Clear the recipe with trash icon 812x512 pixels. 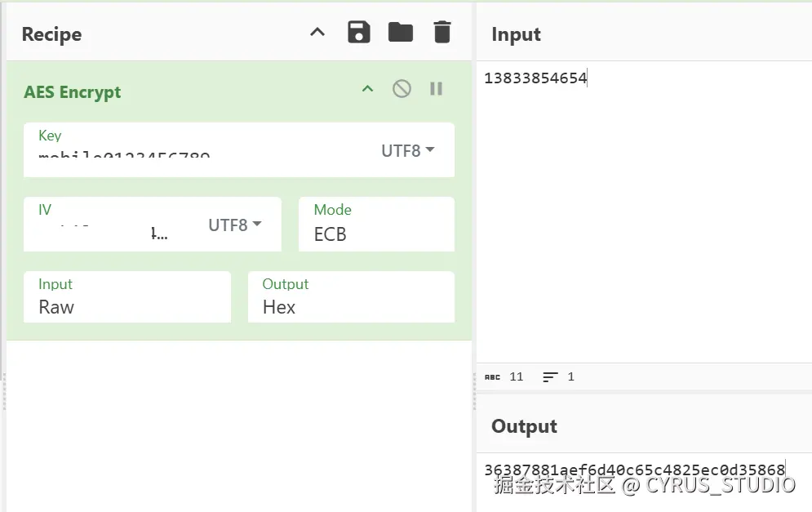pyautogui.click(x=441, y=33)
